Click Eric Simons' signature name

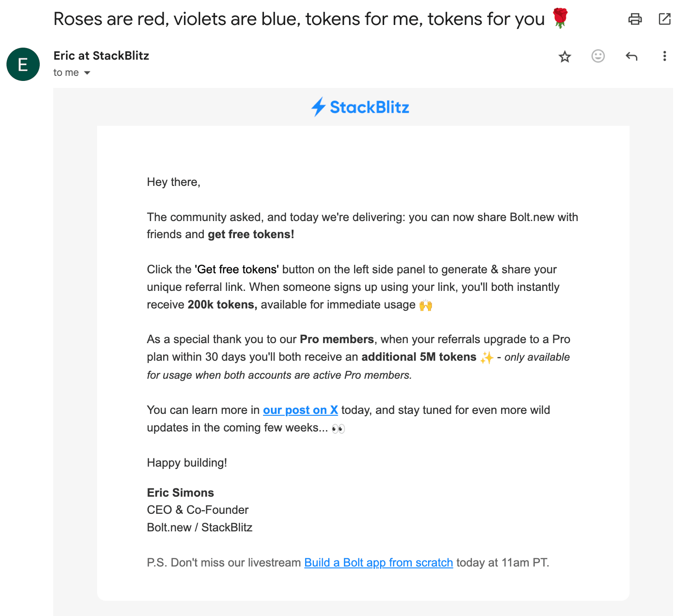click(x=180, y=493)
